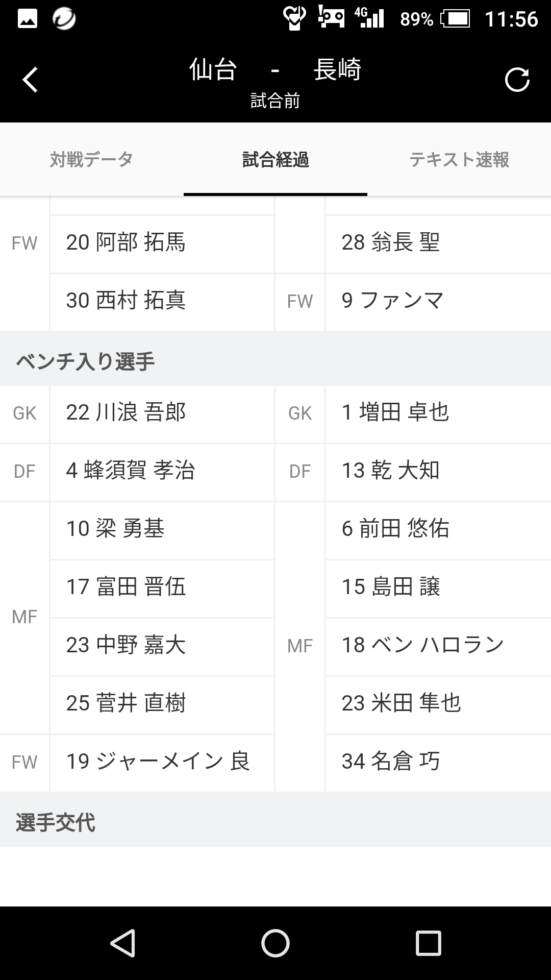Tap the back arrow in header
551x980 pixels.
pos(31,80)
